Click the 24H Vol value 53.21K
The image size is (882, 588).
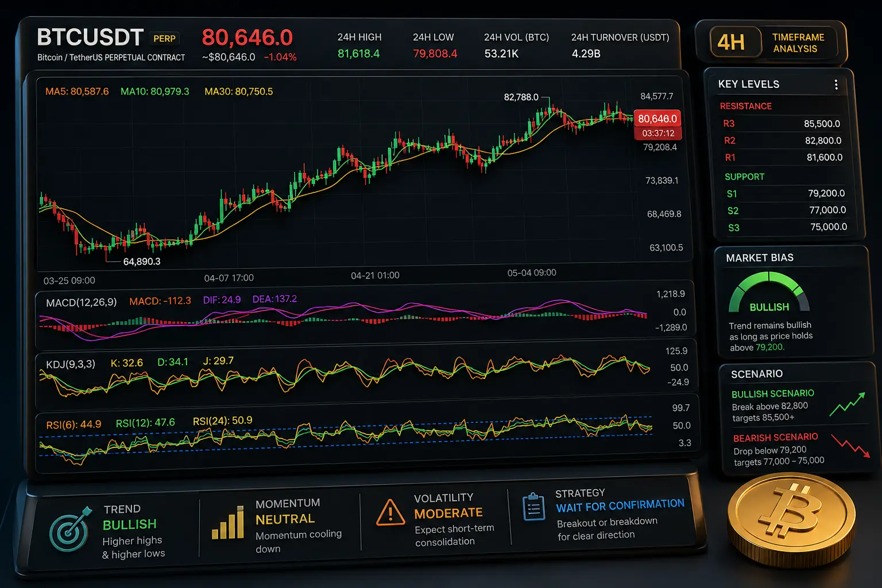[501, 54]
